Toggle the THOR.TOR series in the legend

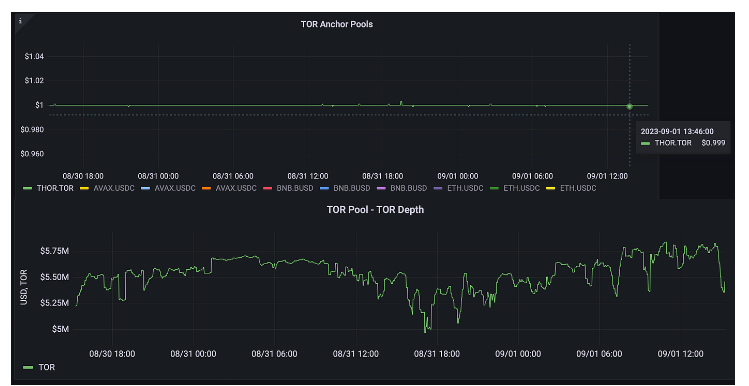55,188
